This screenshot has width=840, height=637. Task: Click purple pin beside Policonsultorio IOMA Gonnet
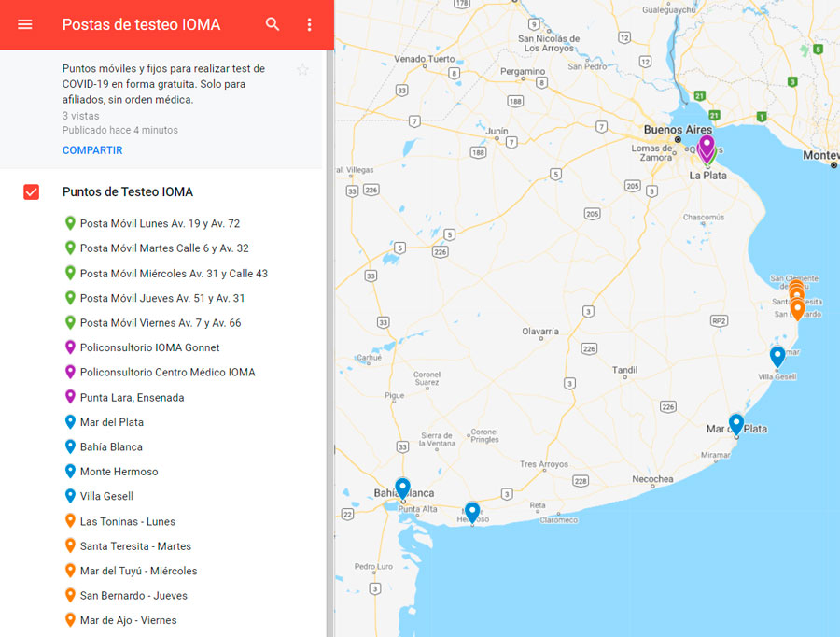(70, 347)
